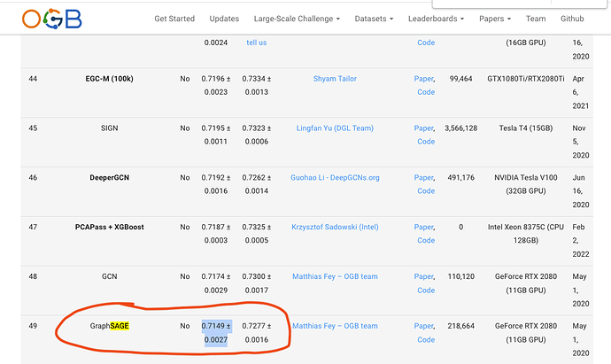
Task: Expand the Papers dropdown menu
Action: [495, 19]
